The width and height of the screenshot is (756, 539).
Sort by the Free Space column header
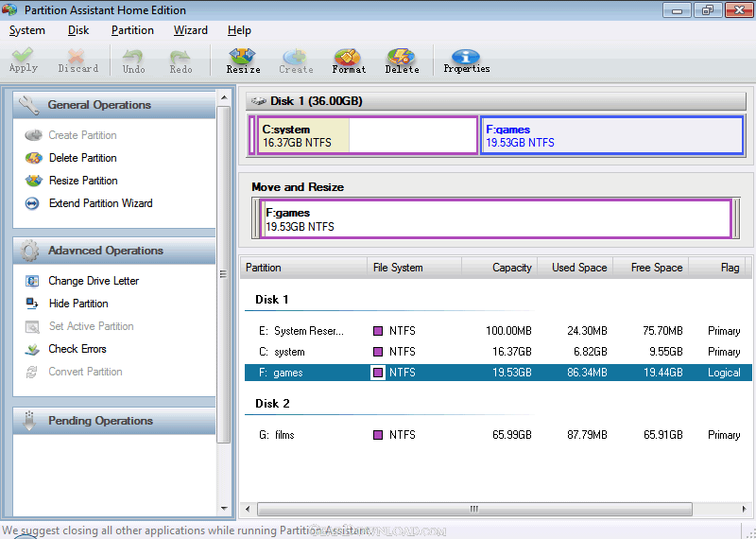coord(651,268)
